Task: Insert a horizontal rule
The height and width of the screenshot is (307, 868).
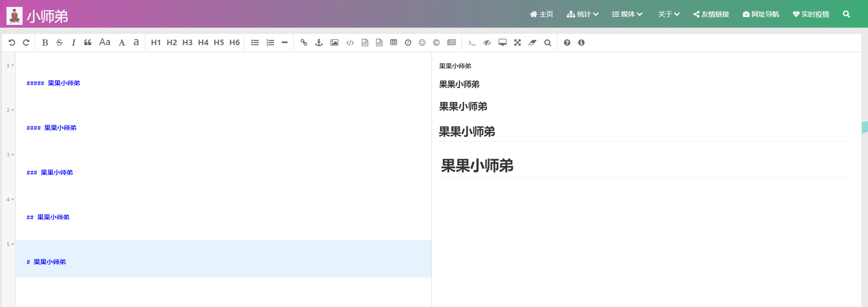Action: click(284, 42)
